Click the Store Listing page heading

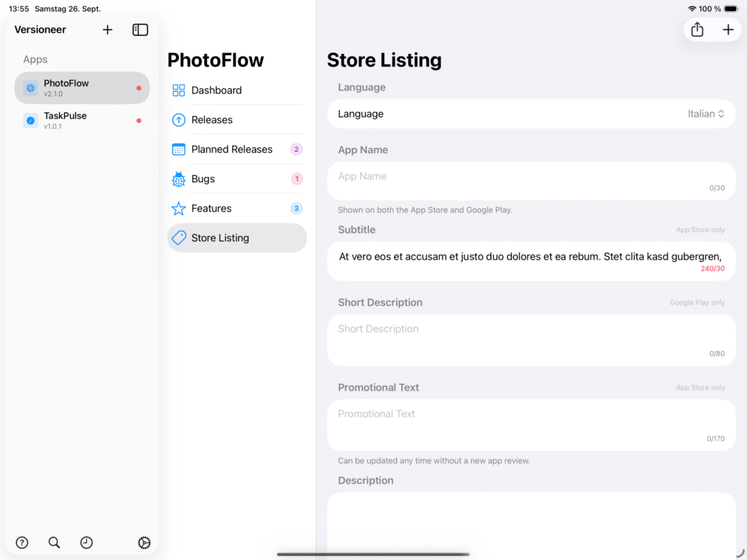pos(384,61)
